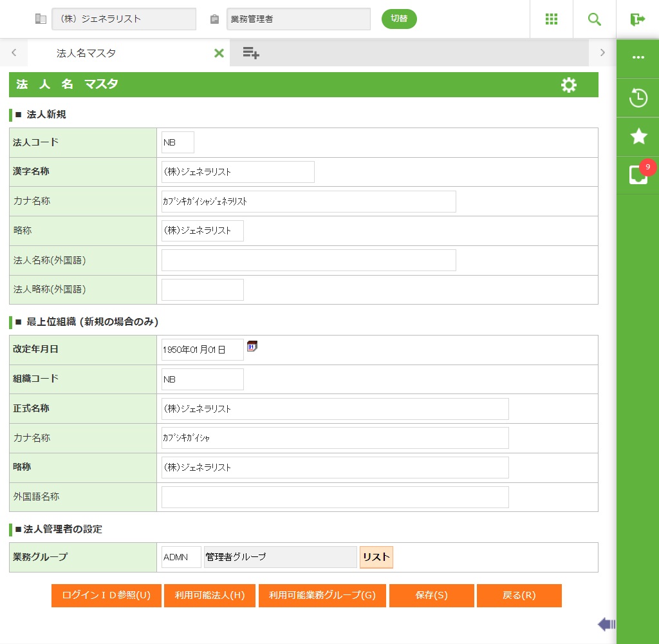Screen dimensions: 659x644
Task: Open inbox with 9 notifications
Action: (x=638, y=175)
